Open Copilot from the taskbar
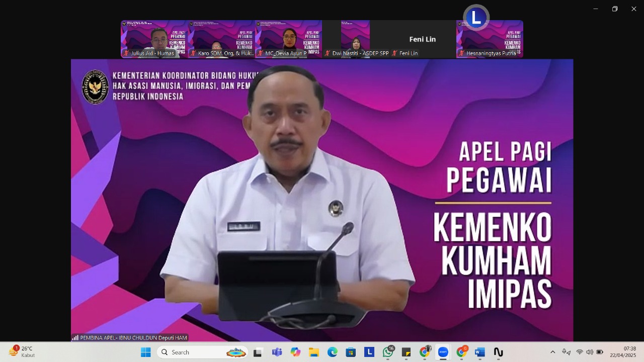The height and width of the screenshot is (362, 644). tap(295, 352)
